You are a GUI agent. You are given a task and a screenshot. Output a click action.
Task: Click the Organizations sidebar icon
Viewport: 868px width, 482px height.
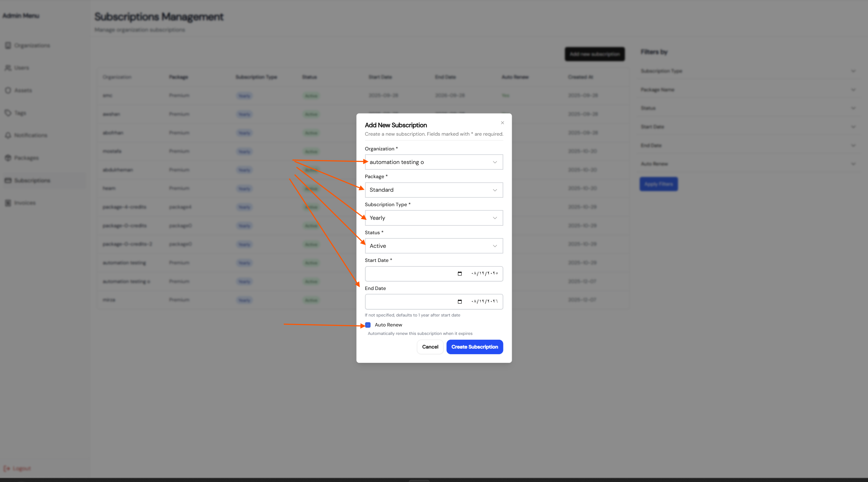pyautogui.click(x=8, y=46)
